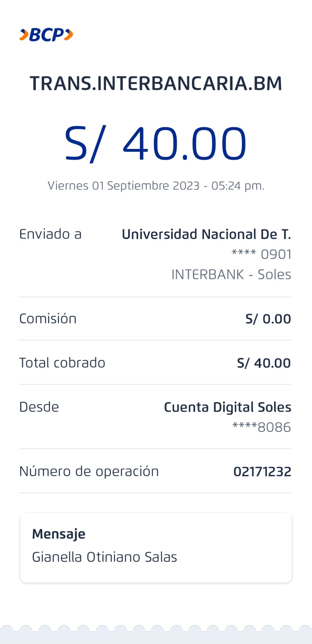Click the TRANS.INTERBANCARIA.BM title
312x644 pixels.
[156, 83]
